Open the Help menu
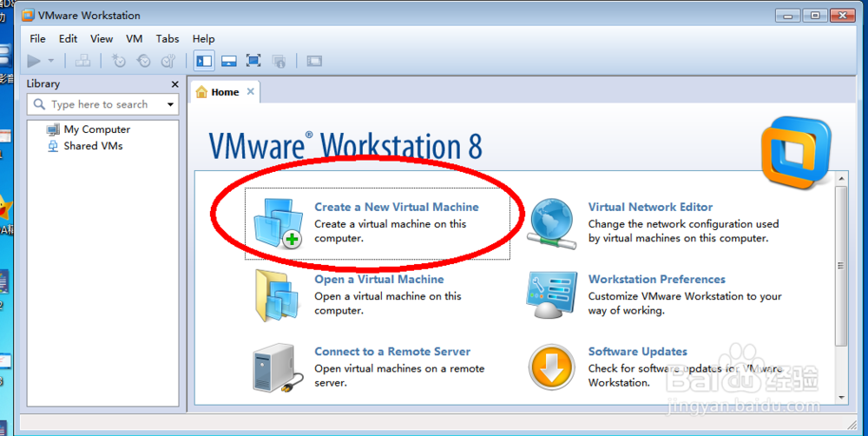Screen dimensions: 868x436 coord(203,39)
